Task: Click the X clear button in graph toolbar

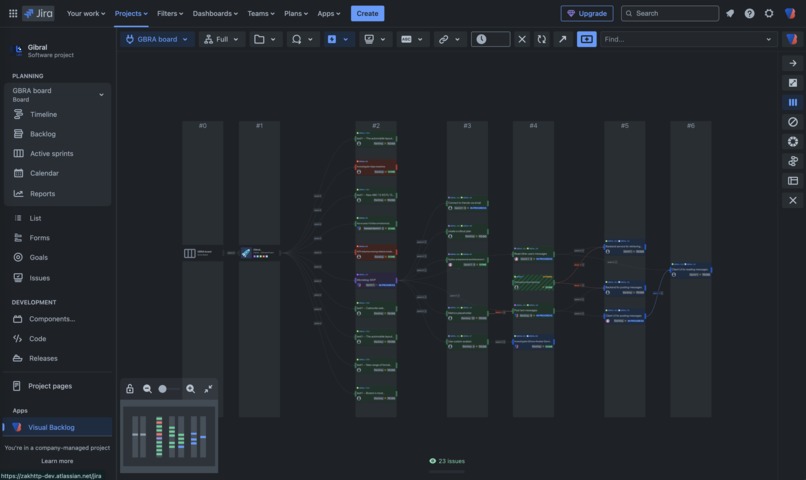Action: pos(522,39)
